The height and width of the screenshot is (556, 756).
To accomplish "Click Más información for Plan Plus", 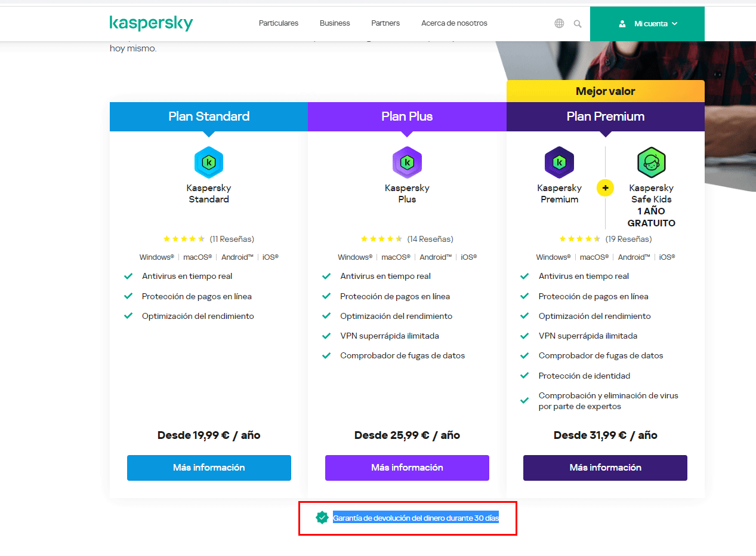I will (x=407, y=468).
